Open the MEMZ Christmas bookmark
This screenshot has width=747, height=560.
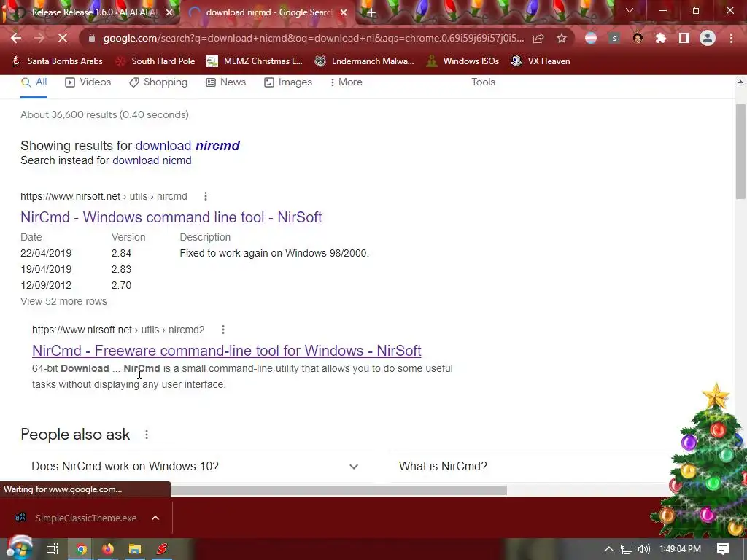255,61
